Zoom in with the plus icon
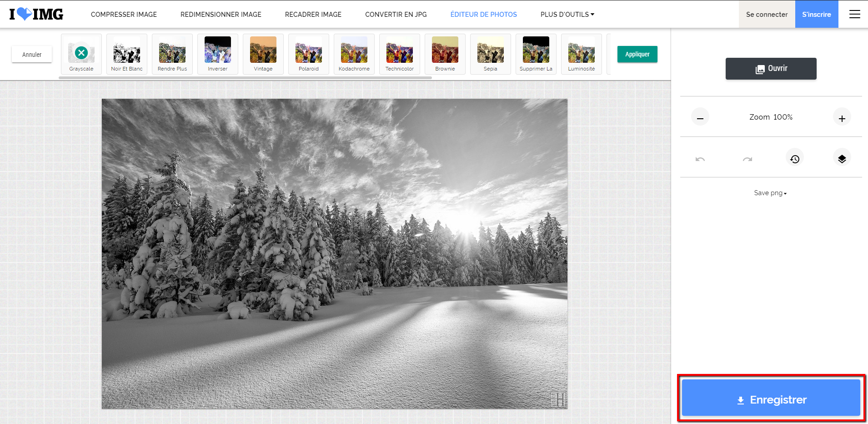The height and width of the screenshot is (424, 868). tap(842, 118)
